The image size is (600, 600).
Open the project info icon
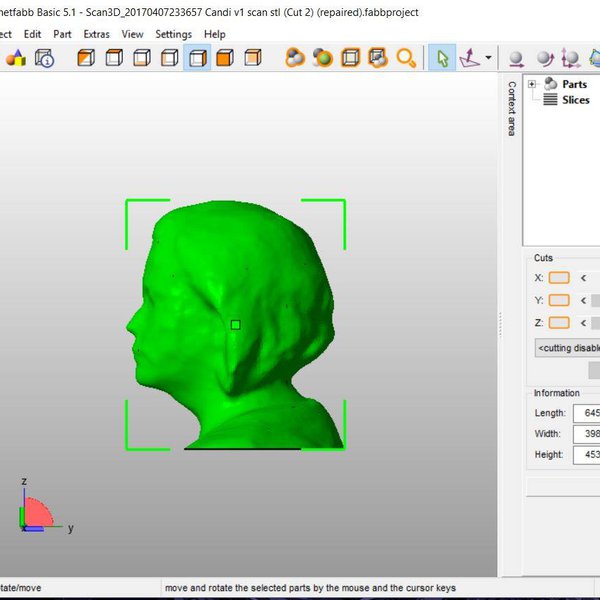(45, 58)
